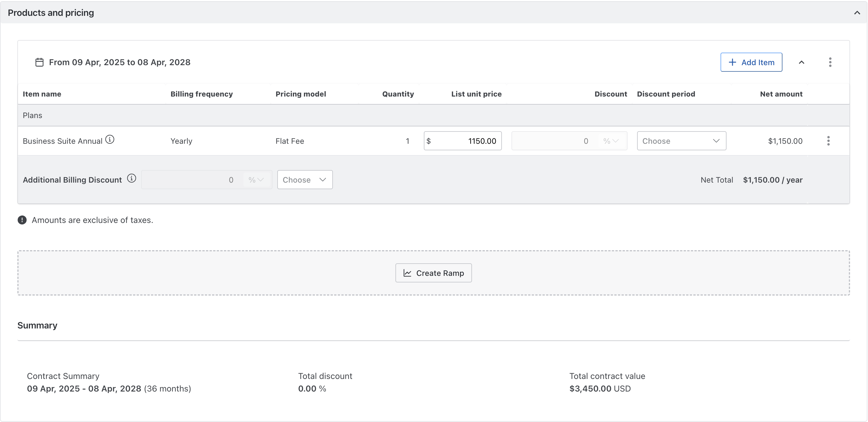868x422 pixels.
Task: Open additional discount percent unit dropdown
Action: [256, 180]
